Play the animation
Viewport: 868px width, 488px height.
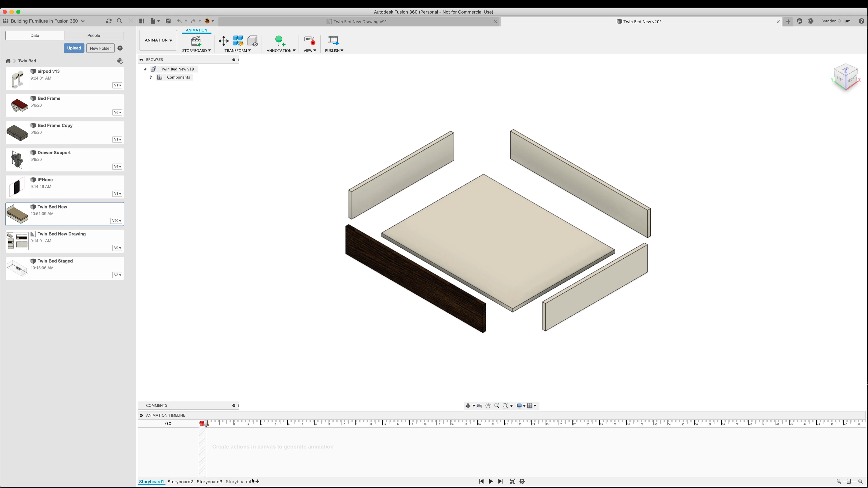491,482
